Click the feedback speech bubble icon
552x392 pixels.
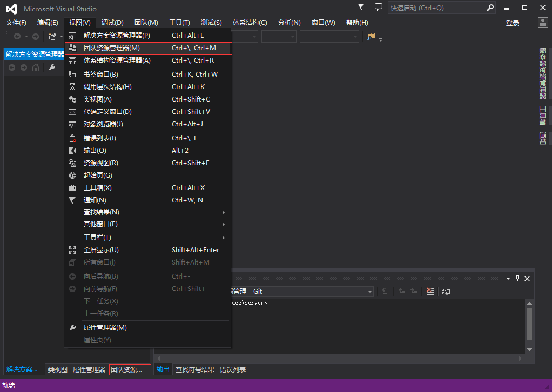tap(379, 7)
